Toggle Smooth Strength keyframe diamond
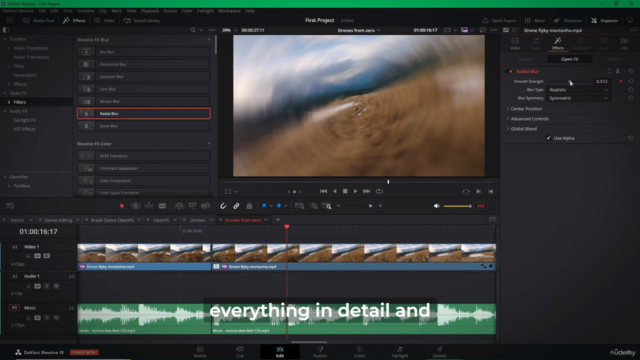 [621, 82]
